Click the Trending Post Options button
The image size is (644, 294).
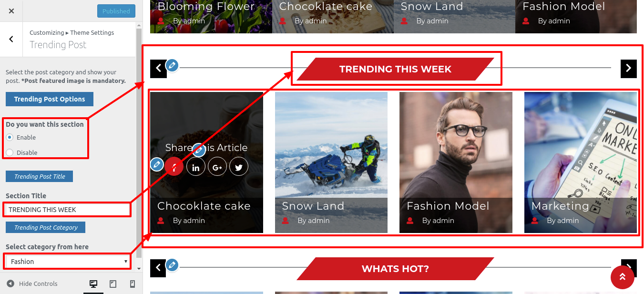(x=50, y=99)
